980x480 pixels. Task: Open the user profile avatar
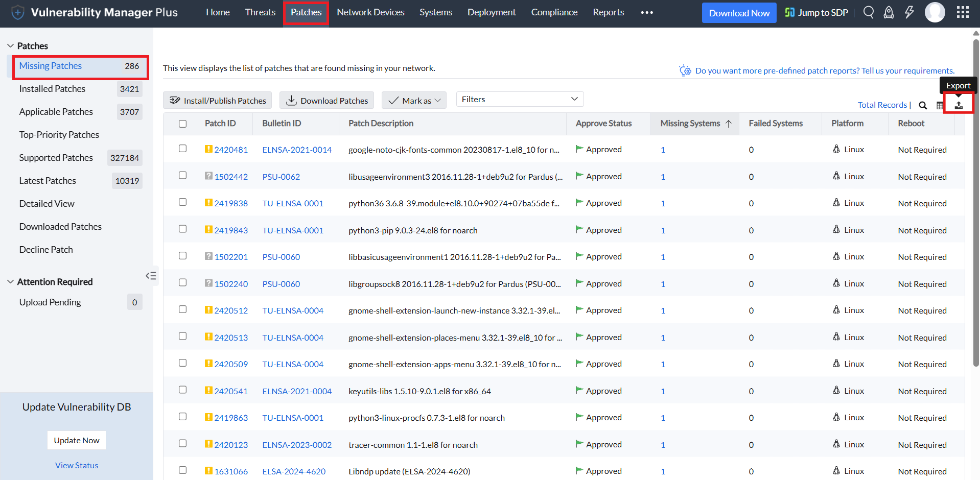click(x=935, y=12)
